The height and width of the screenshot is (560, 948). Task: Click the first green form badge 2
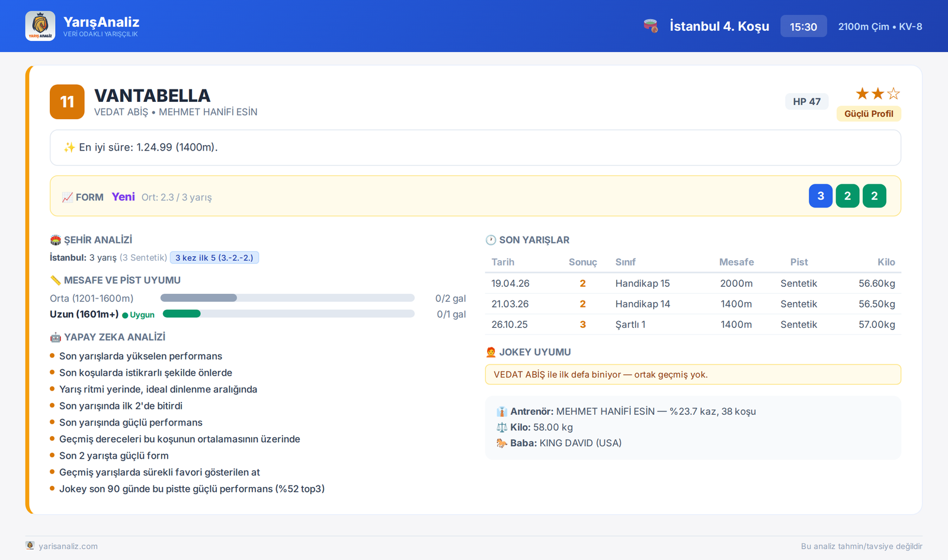(847, 196)
